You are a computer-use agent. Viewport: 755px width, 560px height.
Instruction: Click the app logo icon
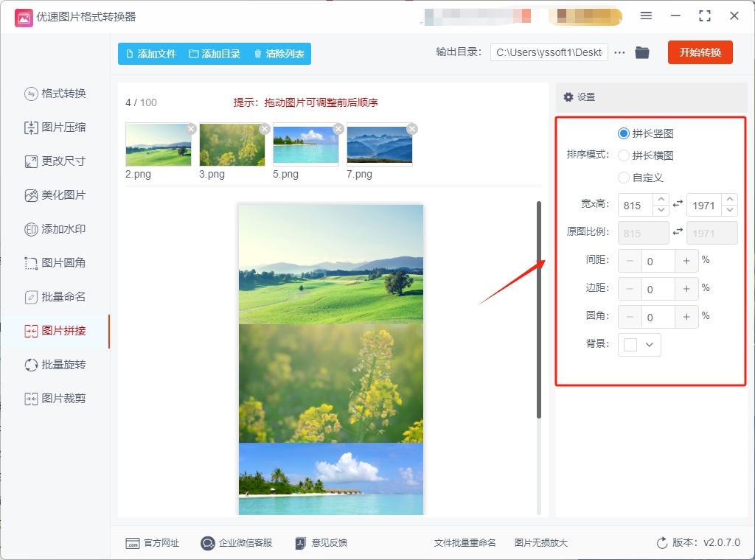(24, 18)
